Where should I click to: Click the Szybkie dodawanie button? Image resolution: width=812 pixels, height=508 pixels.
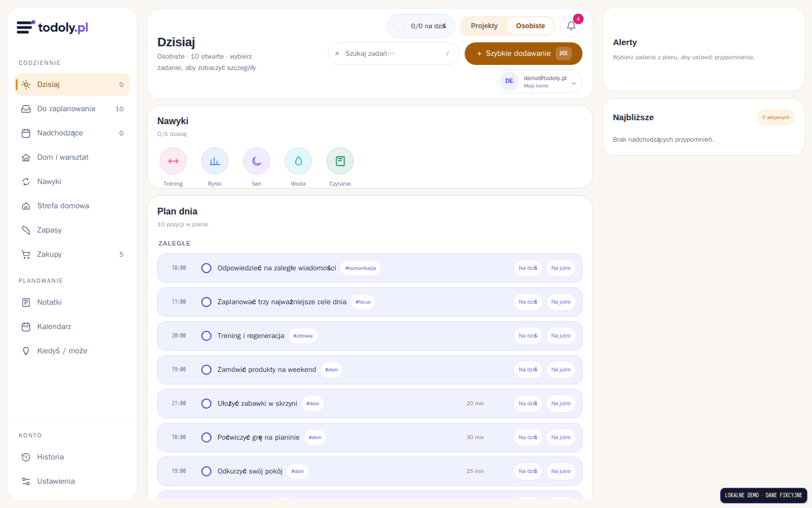[x=523, y=54]
